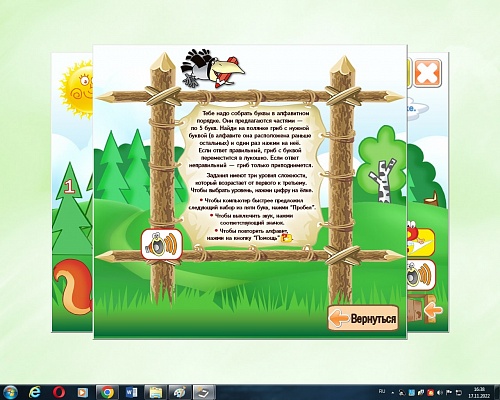
Task: Click the Вернуться button
Action: pyautogui.click(x=363, y=318)
